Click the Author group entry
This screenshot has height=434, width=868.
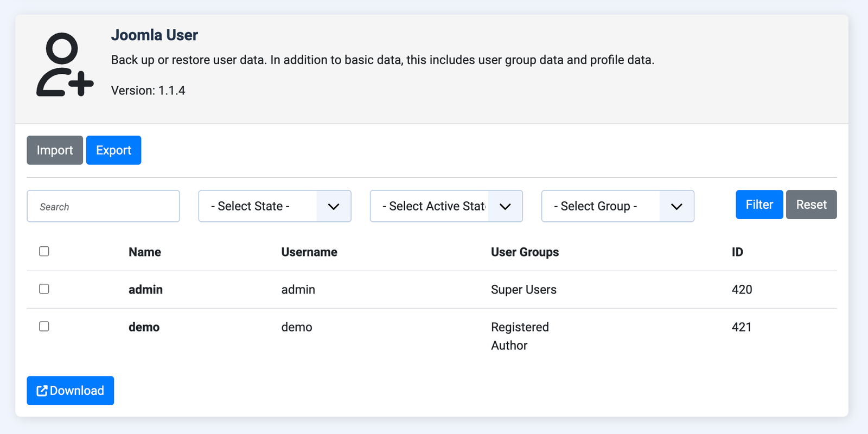tap(509, 346)
